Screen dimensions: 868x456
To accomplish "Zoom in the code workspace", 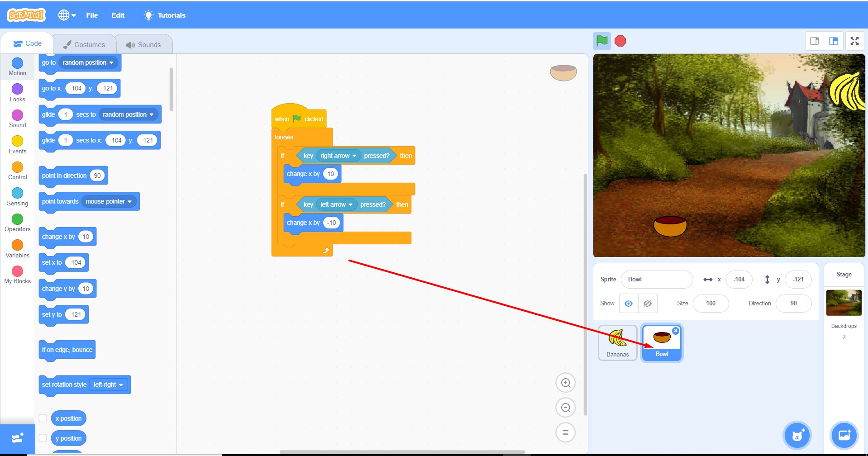I will click(x=566, y=383).
